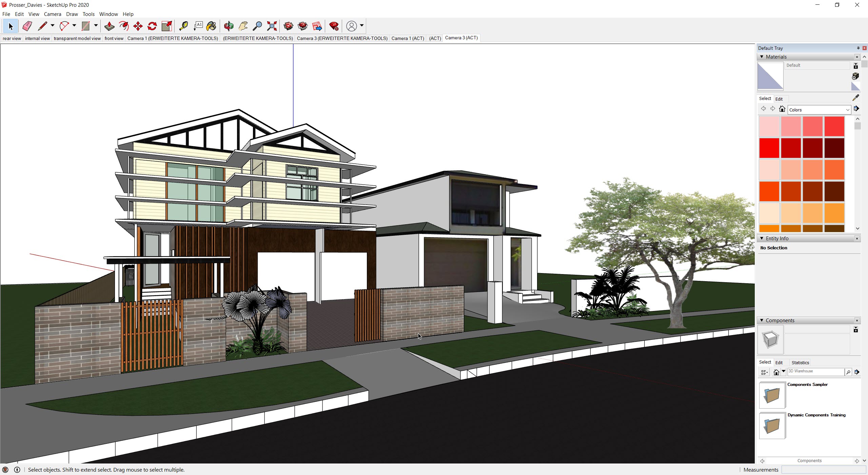Pick the bright red color swatch
The width and height of the screenshot is (868, 475).
point(769,148)
